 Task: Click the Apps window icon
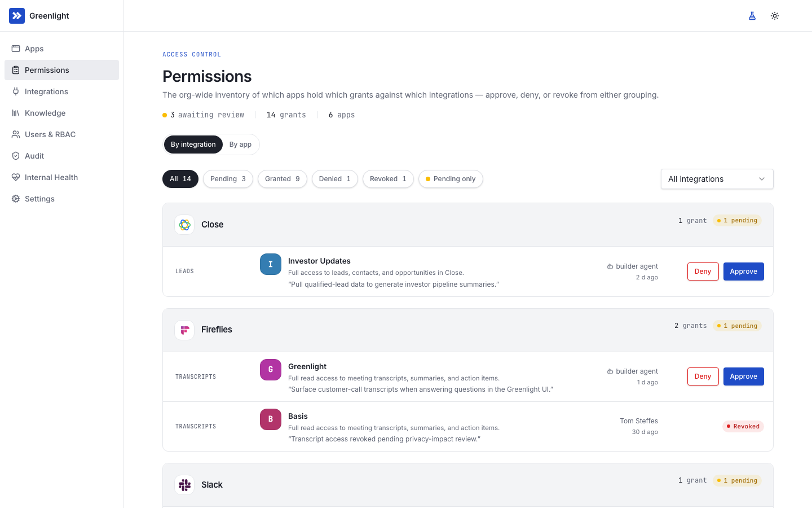(16, 49)
